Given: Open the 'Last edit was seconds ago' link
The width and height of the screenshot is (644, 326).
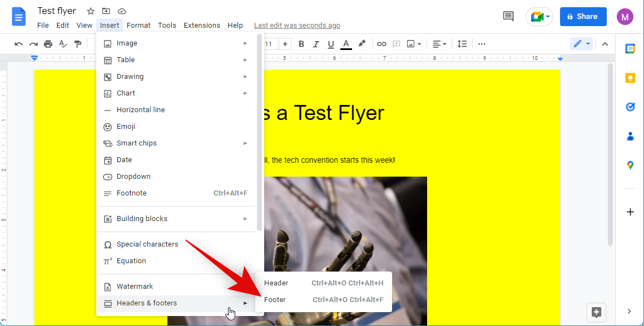Looking at the screenshot, I should [297, 26].
